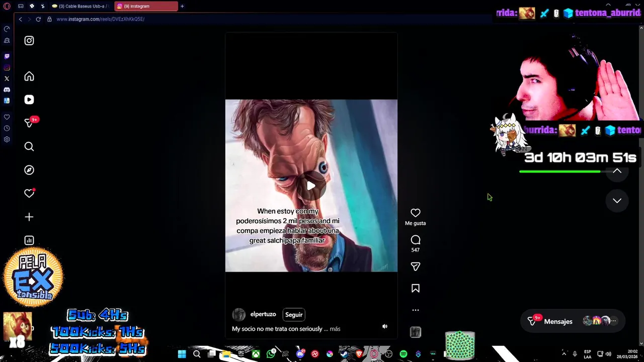Go to next reel with down chevron
The image size is (644, 362).
tap(617, 201)
